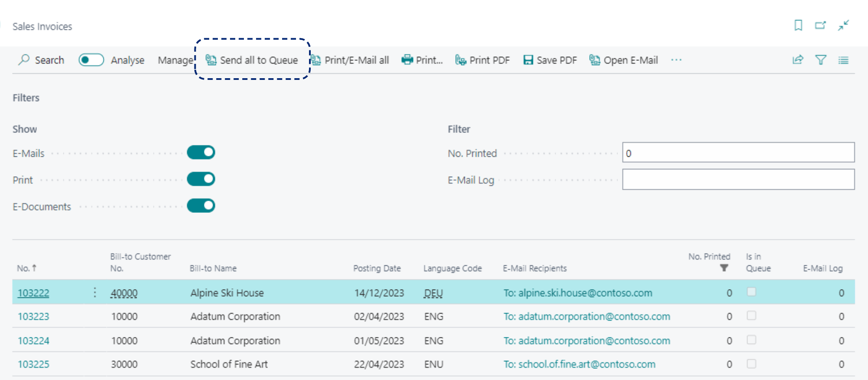Expand the Manage menu
This screenshot has width=868, height=380.
175,60
